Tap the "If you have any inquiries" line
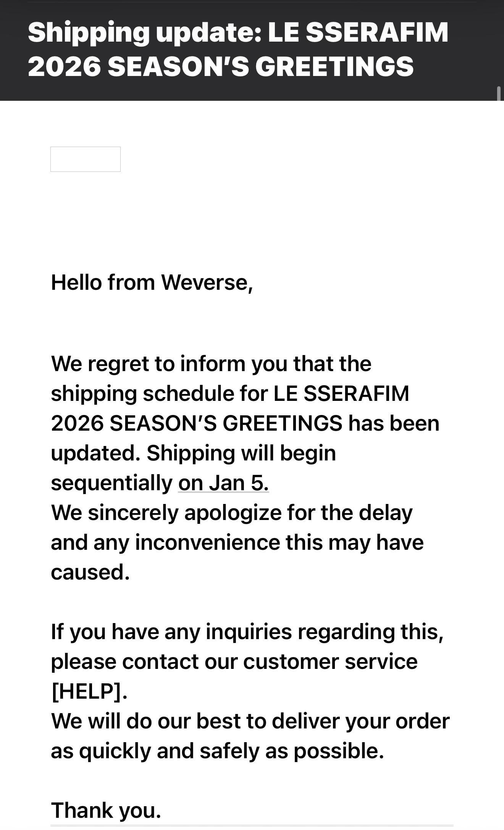Image resolution: width=504 pixels, height=830 pixels. tap(247, 632)
